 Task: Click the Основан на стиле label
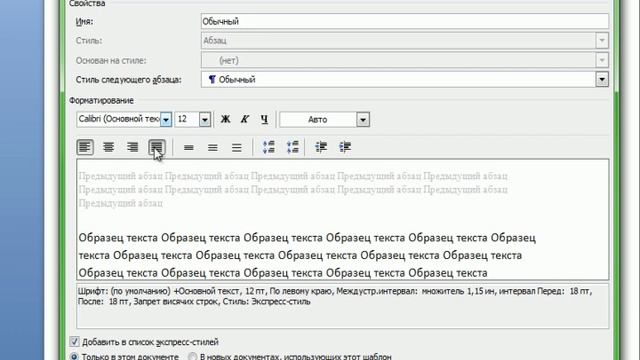[111, 60]
